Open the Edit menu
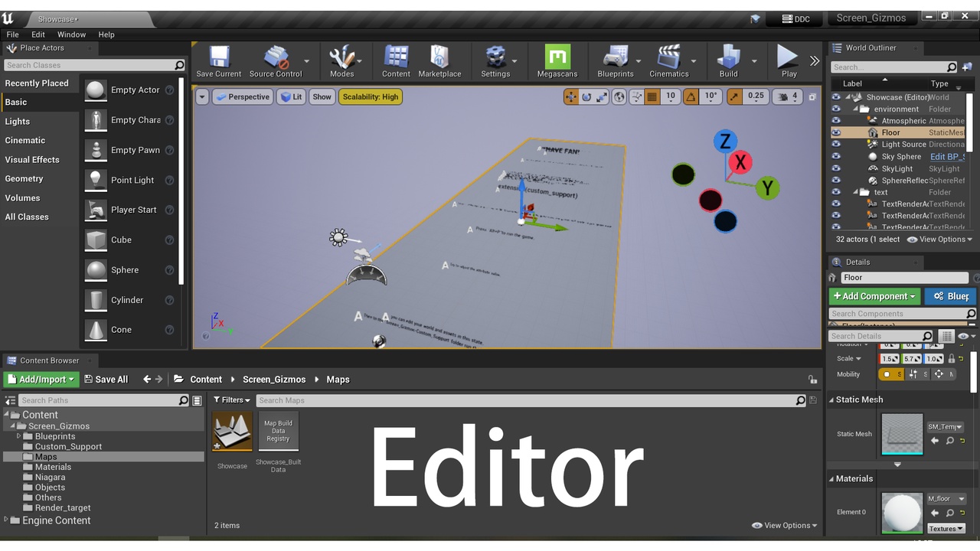Viewport: 980px width, 551px height. coord(38,34)
